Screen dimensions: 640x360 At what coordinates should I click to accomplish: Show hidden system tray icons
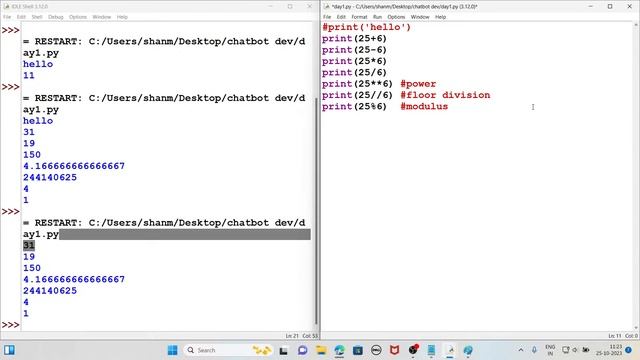click(x=521, y=350)
